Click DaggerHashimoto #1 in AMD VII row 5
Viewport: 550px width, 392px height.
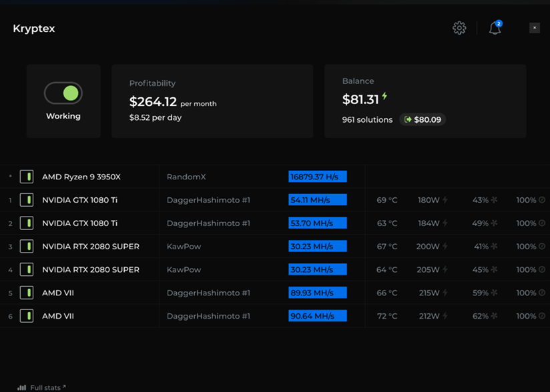click(x=208, y=293)
